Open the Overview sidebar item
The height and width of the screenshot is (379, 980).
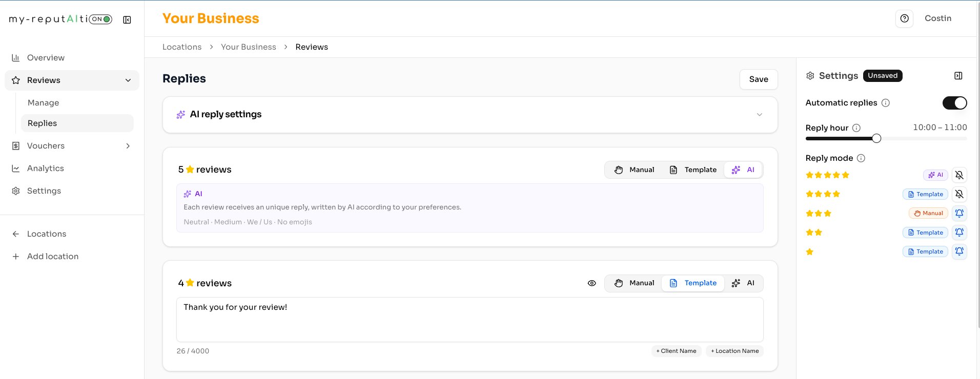[x=72, y=58]
